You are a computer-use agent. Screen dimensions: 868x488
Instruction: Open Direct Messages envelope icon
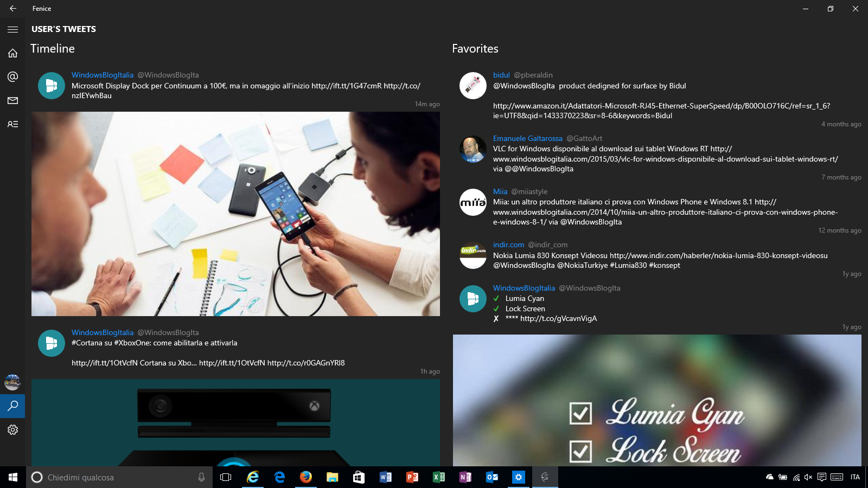(x=12, y=100)
